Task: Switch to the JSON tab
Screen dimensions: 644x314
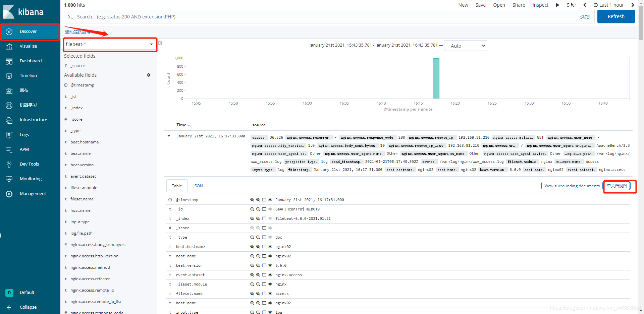Action: 198,186
